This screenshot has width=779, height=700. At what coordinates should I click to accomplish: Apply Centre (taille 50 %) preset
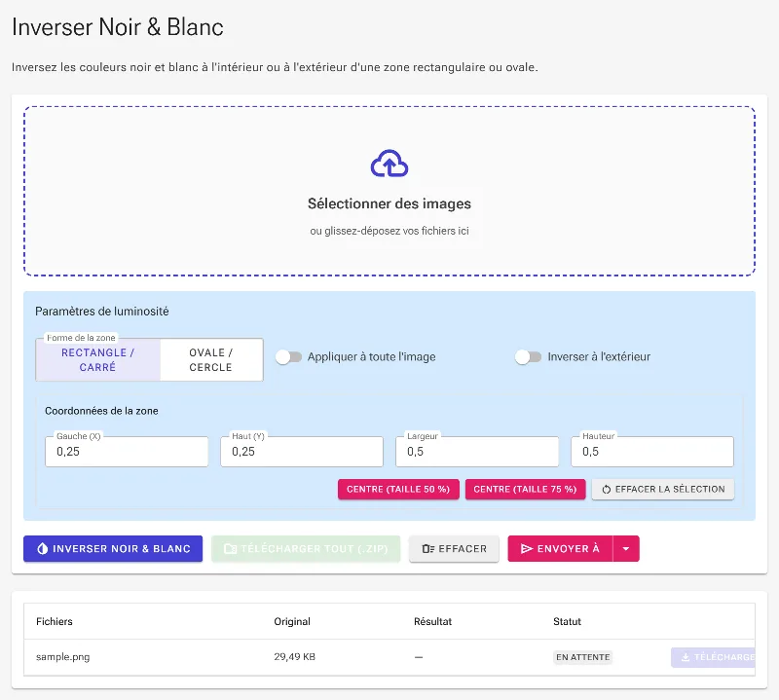point(398,490)
